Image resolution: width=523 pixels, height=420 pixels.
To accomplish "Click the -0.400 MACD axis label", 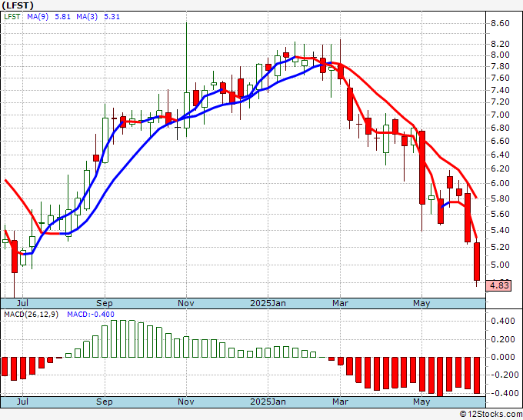I will pyautogui.click(x=503, y=393).
